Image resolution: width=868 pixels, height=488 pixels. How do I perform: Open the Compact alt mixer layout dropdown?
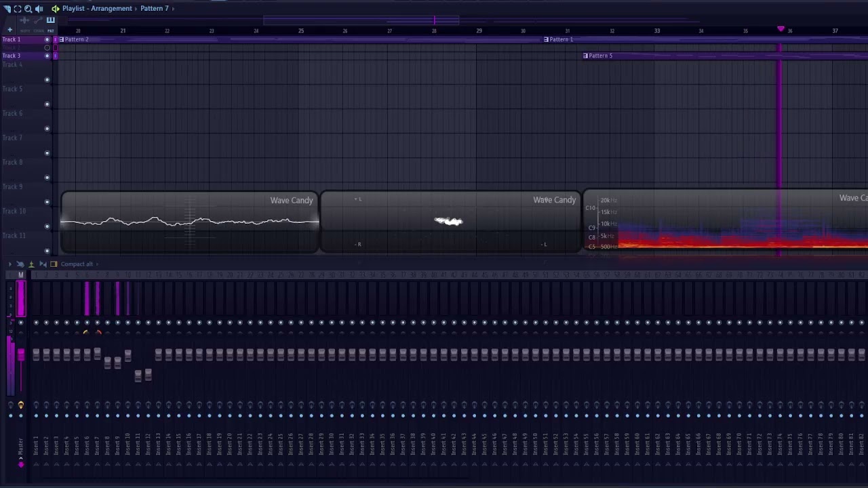pyautogui.click(x=79, y=264)
